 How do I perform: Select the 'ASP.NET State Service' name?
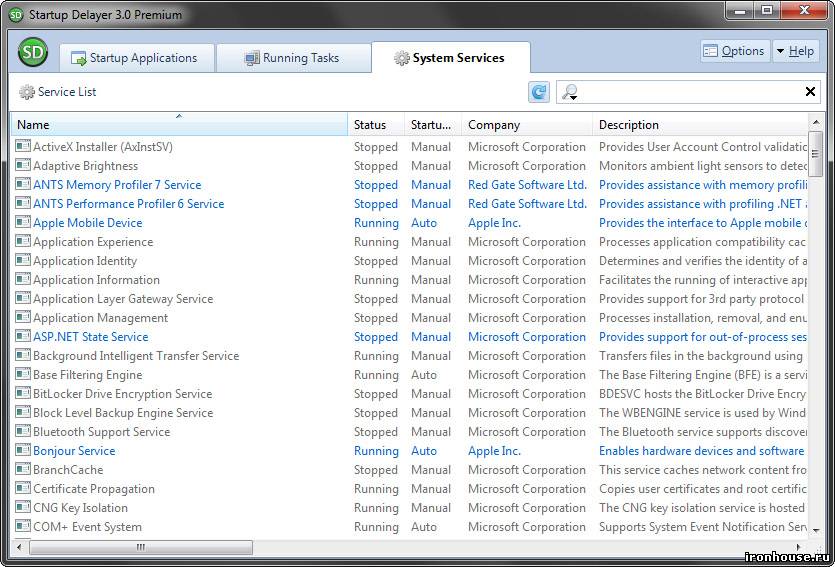coord(91,337)
